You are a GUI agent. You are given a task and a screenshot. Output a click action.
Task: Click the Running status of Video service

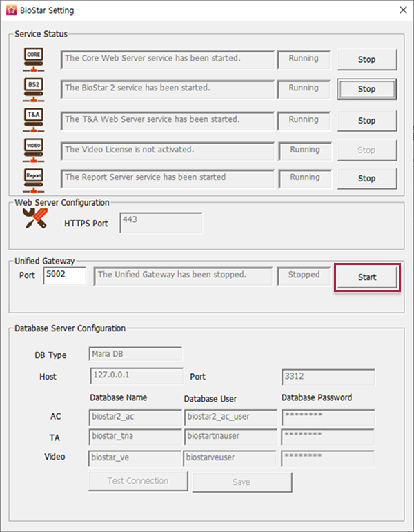pos(305,151)
